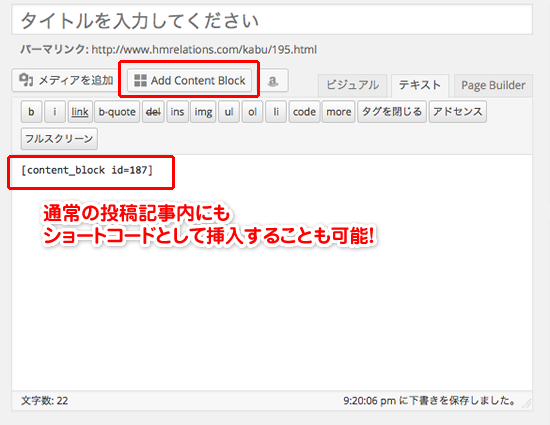Click the del quicktag button
Viewport: 550px width, 425px height.
pos(153,112)
